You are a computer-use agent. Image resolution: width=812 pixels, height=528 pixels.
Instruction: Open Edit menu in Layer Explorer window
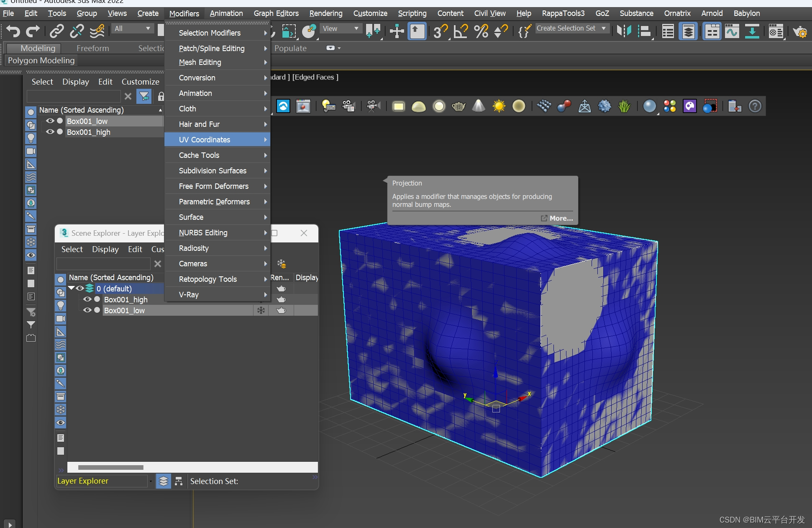point(135,249)
